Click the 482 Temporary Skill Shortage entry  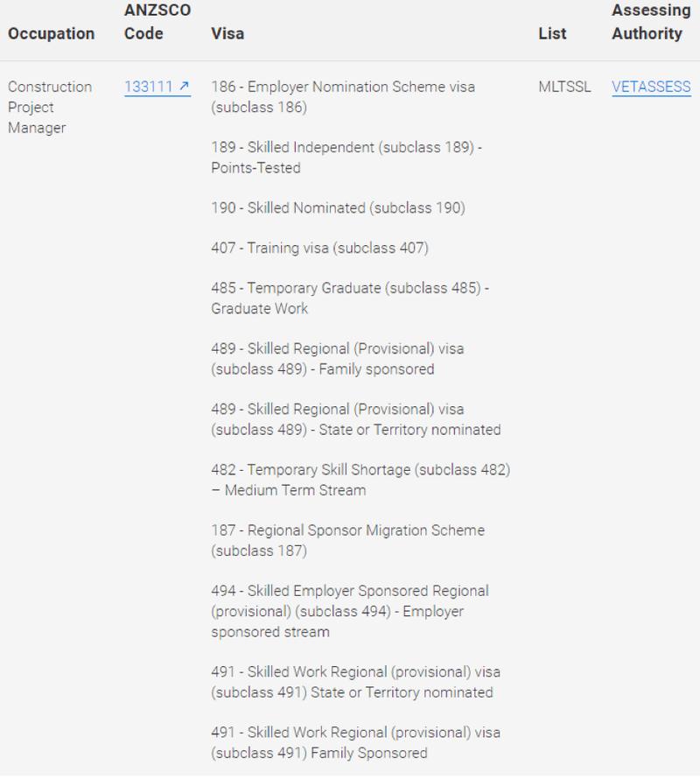(x=360, y=480)
